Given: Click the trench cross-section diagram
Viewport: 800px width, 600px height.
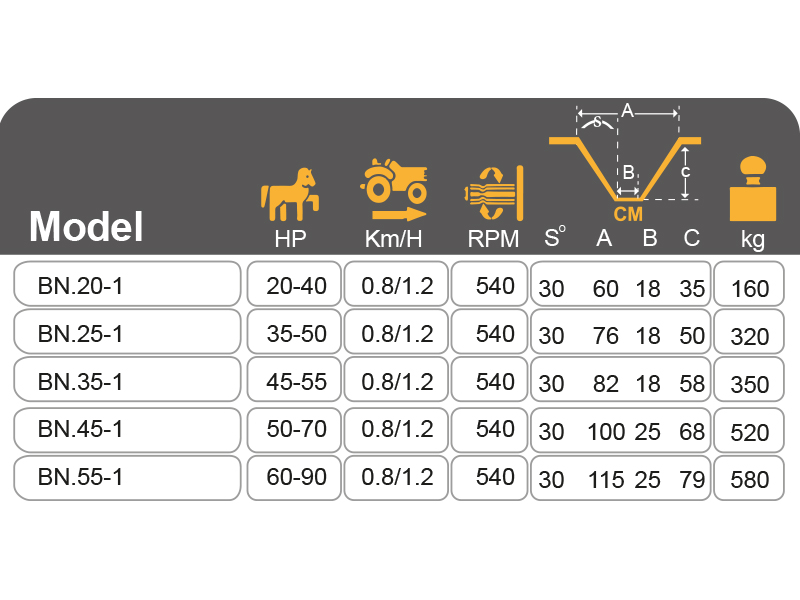Looking at the screenshot, I should [625, 162].
